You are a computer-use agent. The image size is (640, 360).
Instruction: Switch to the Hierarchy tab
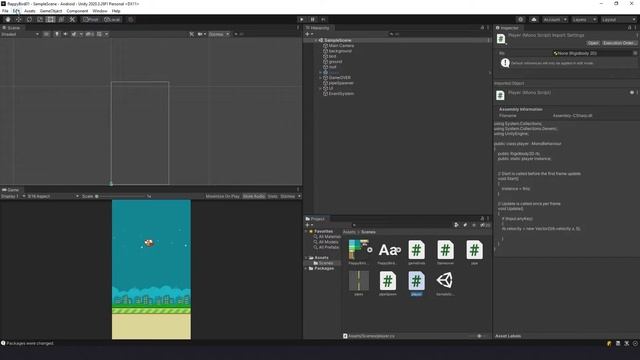pyautogui.click(x=318, y=28)
